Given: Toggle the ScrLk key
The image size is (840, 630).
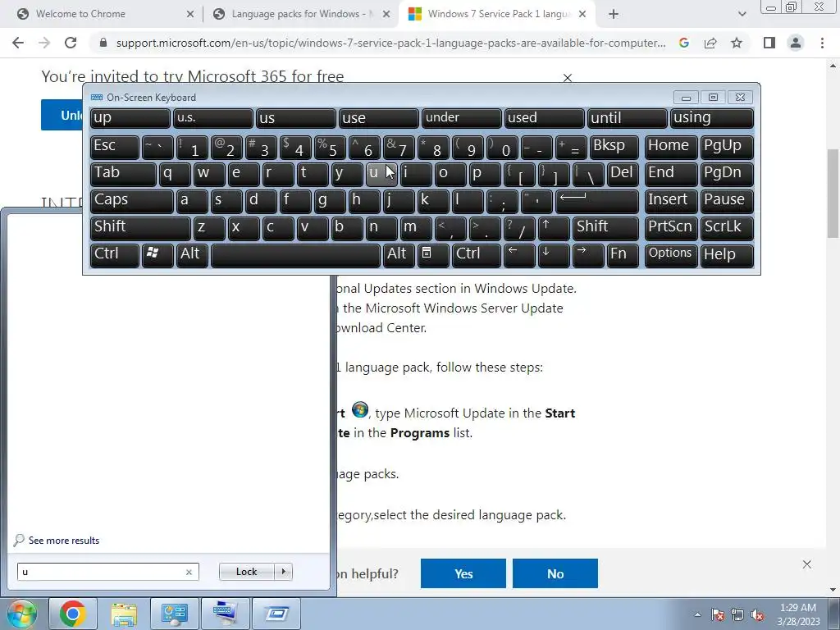Looking at the screenshot, I should 727,228.
